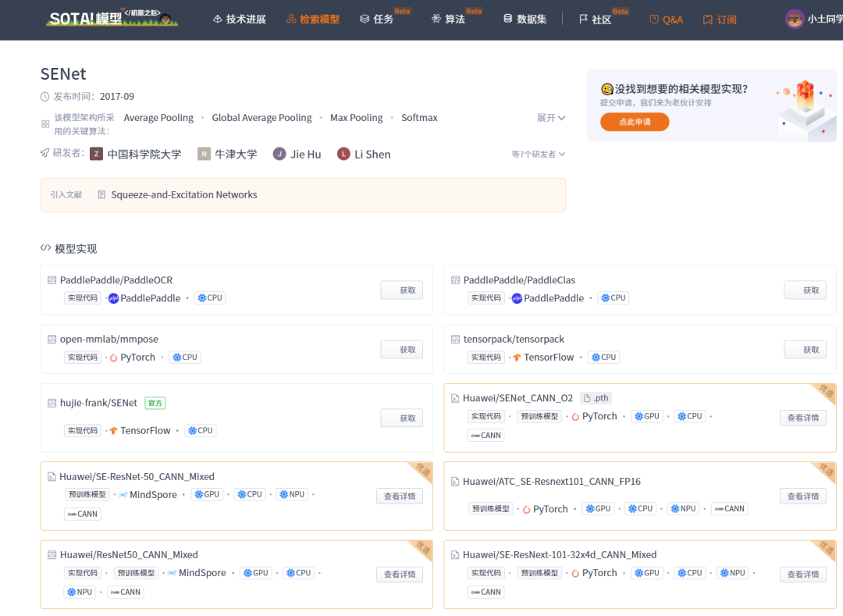Go to 检索模型 page
The width and height of the screenshot is (843, 616).
pos(313,20)
